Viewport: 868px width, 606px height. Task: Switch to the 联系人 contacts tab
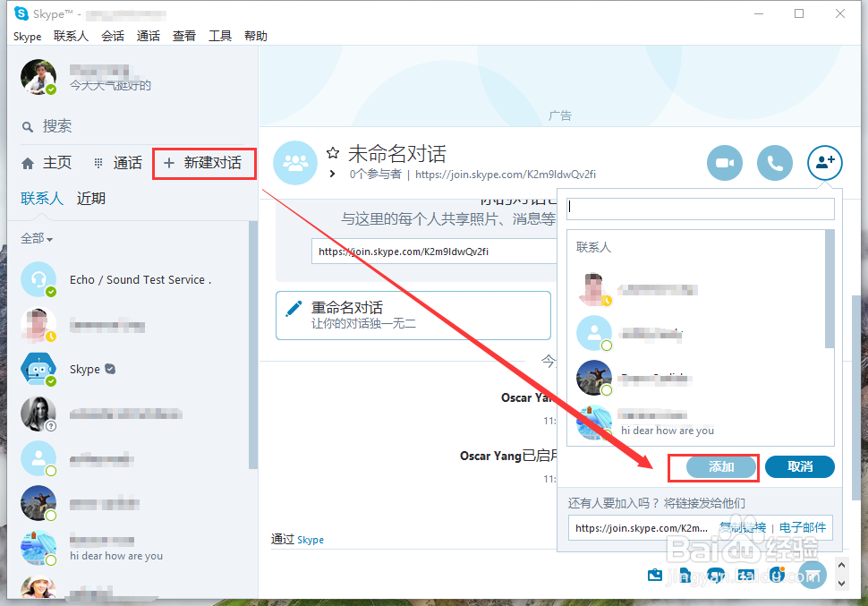42,199
